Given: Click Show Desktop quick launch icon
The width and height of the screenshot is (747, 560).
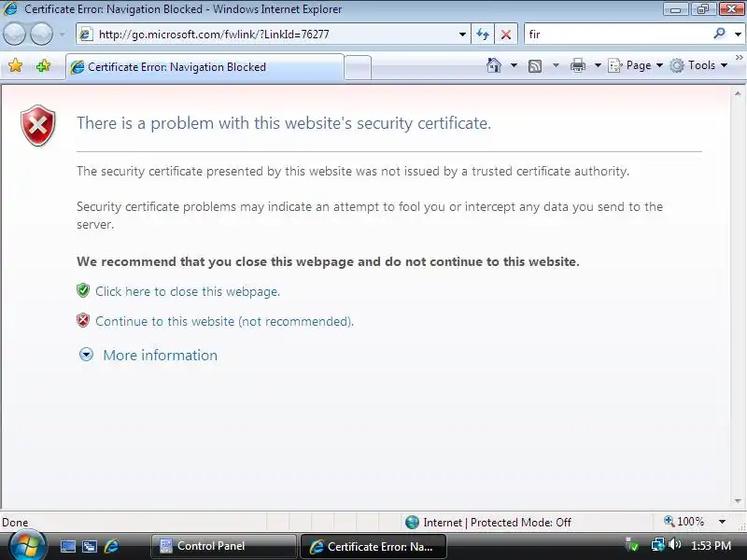Looking at the screenshot, I should pos(67,546).
